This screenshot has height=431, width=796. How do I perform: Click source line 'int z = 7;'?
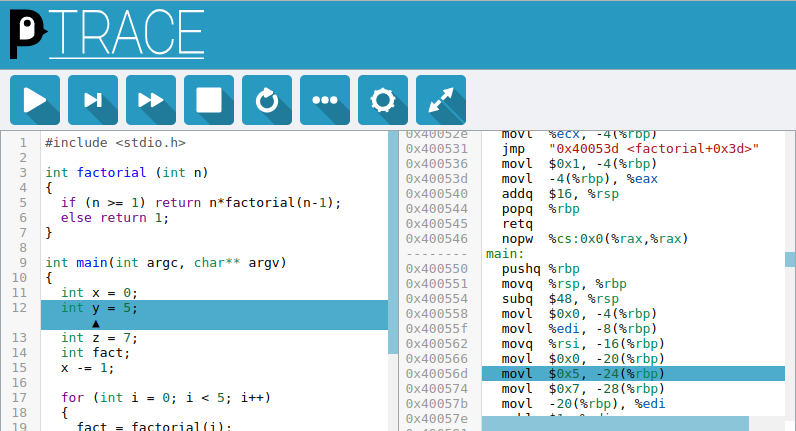99,338
